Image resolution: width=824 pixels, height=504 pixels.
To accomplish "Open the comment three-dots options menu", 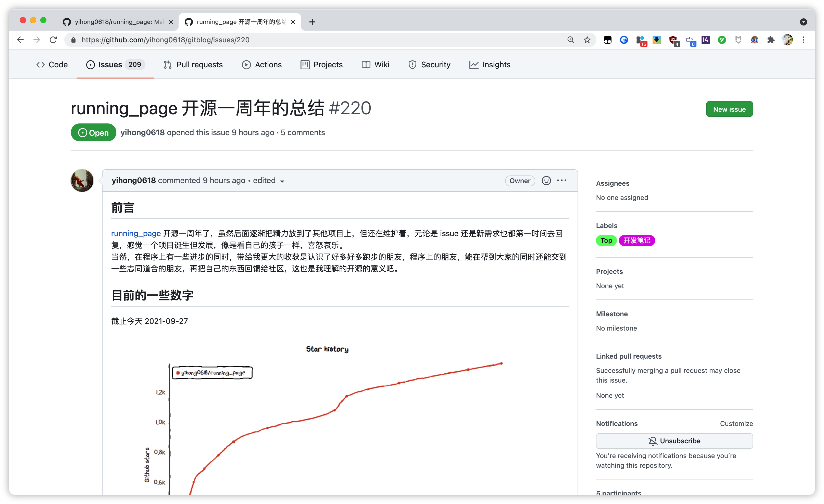I will coord(562,181).
